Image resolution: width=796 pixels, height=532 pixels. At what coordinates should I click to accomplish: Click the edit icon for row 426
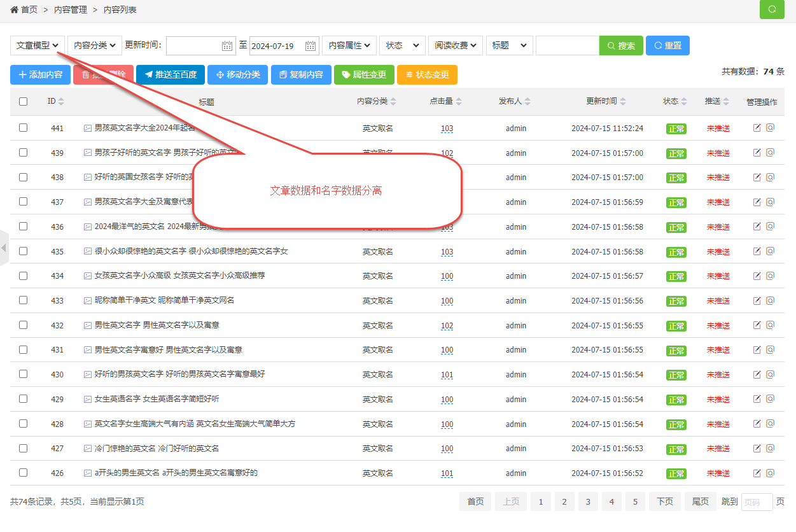point(757,473)
